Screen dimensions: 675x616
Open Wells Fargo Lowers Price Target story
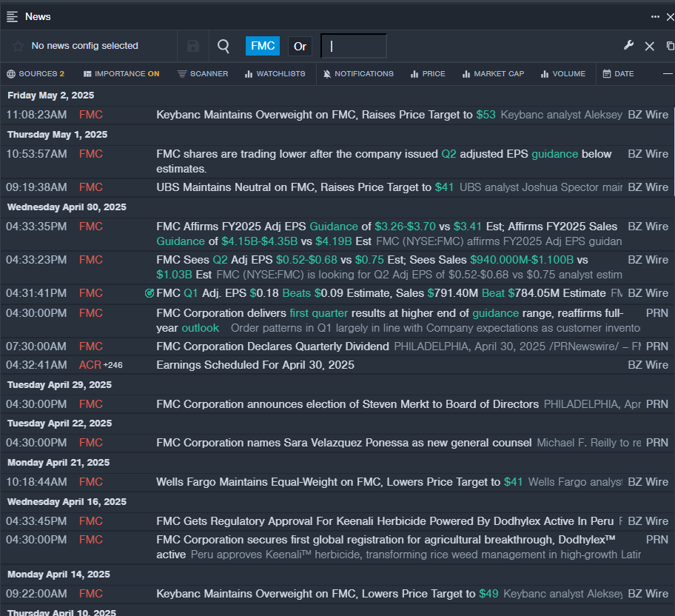tap(339, 482)
